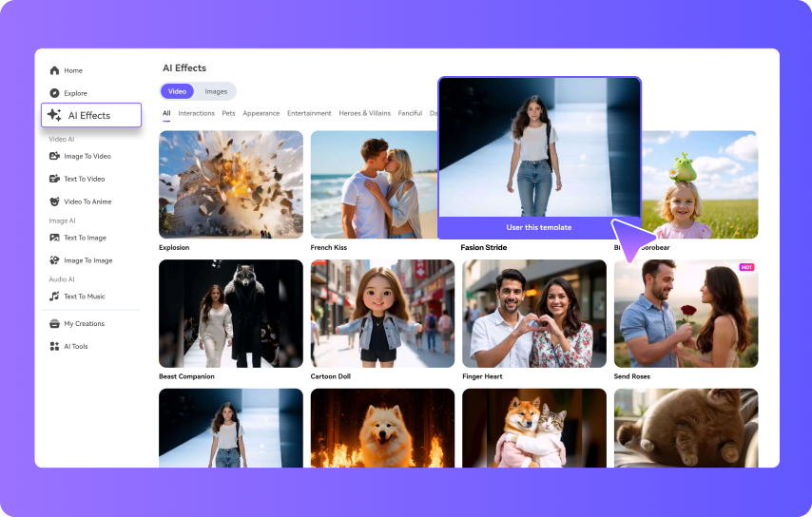Click the Beast Companion caption text

click(186, 376)
